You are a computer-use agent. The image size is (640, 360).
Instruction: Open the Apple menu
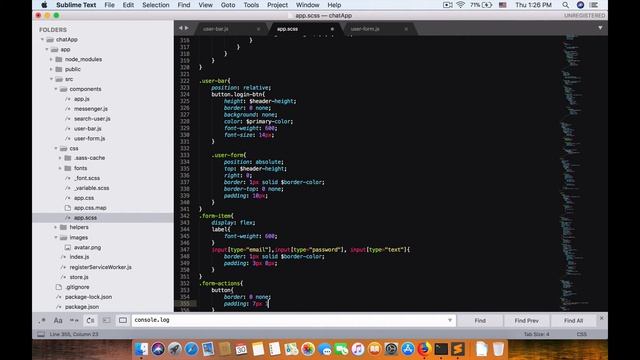click(x=44, y=5)
